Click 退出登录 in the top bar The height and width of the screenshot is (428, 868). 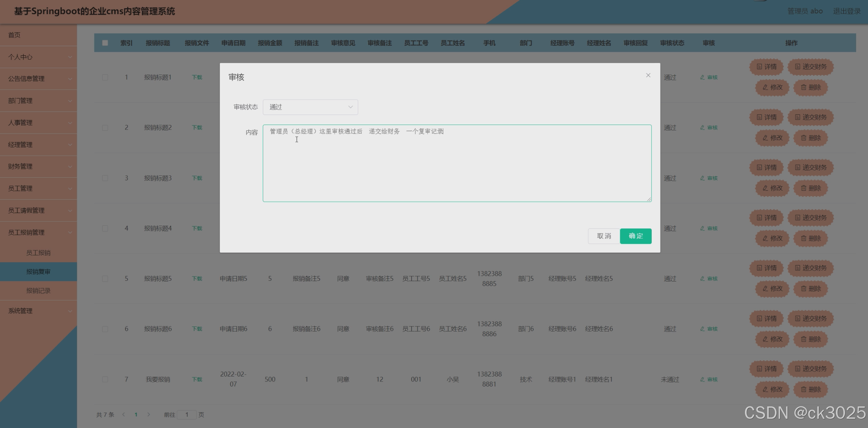(x=846, y=11)
